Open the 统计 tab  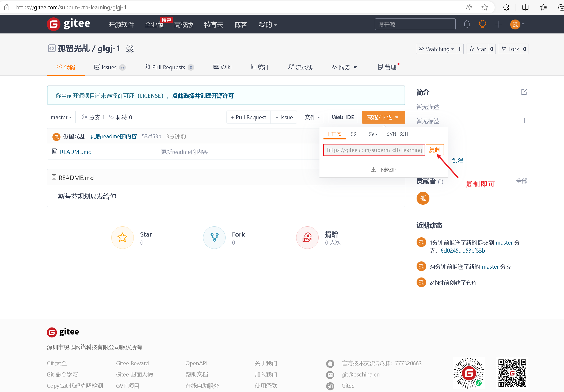(x=260, y=67)
